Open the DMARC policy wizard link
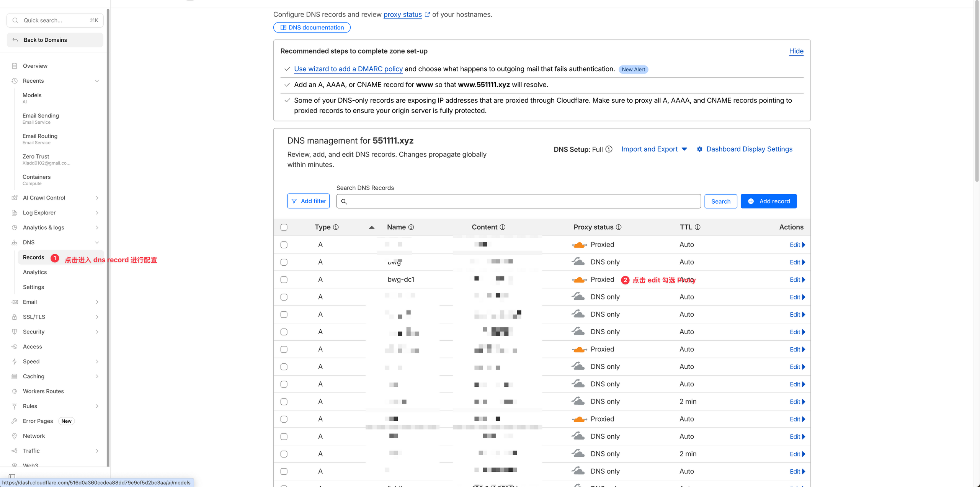980x487 pixels. click(x=348, y=69)
